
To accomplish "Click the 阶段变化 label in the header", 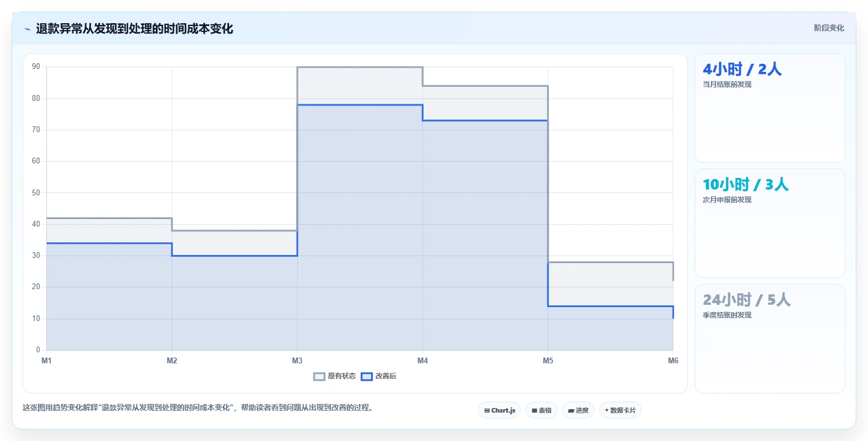I will (x=829, y=28).
